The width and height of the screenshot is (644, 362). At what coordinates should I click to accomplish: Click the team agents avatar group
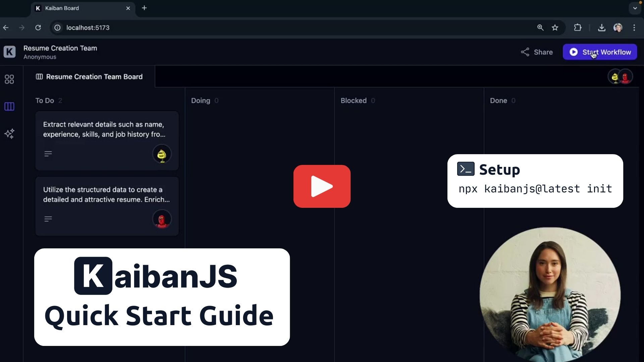[620, 77]
